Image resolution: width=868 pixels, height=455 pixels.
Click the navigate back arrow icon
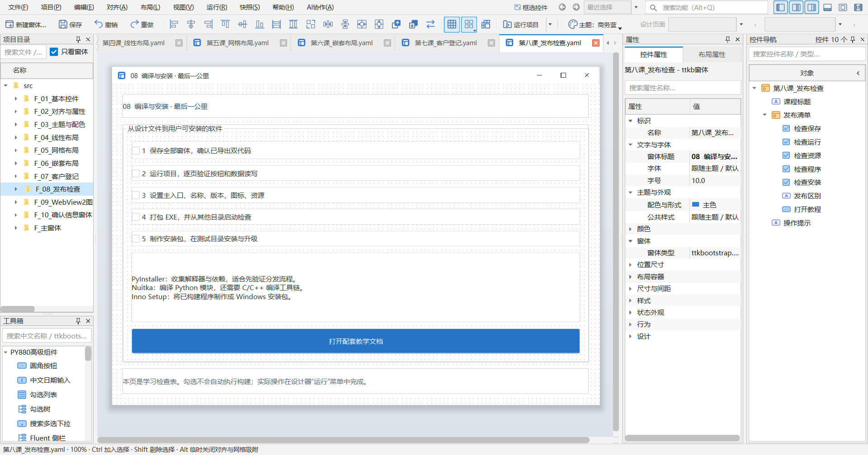tap(562, 7)
